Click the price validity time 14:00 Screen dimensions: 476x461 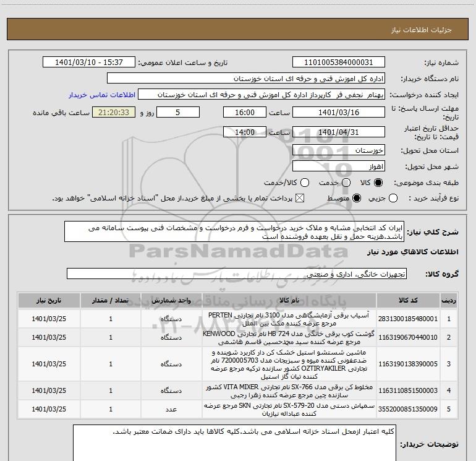pos(245,132)
